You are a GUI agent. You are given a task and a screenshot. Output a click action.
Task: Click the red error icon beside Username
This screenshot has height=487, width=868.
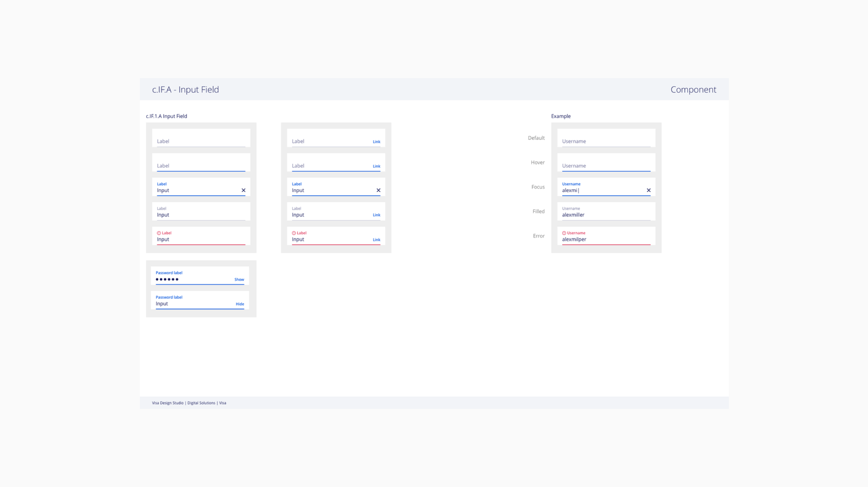[564, 233]
